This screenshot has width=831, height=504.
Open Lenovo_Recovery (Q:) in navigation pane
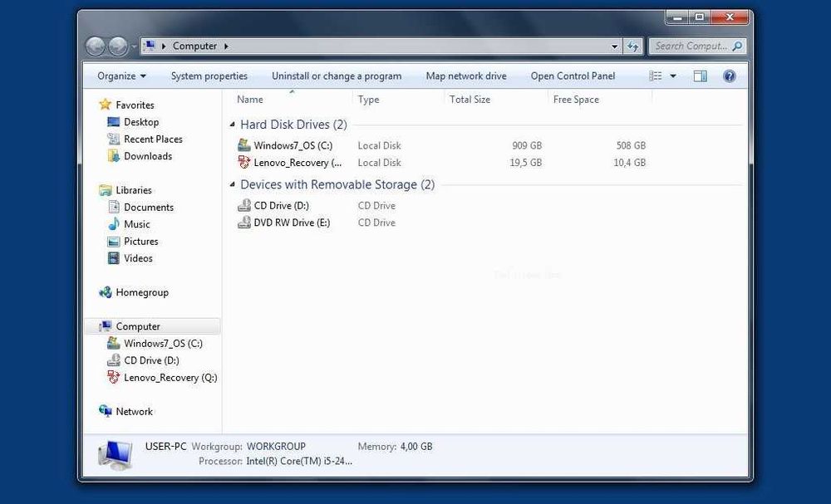tap(170, 378)
